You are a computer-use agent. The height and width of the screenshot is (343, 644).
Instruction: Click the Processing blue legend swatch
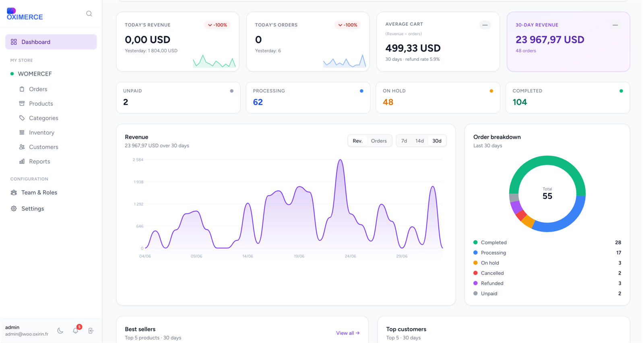tap(475, 253)
